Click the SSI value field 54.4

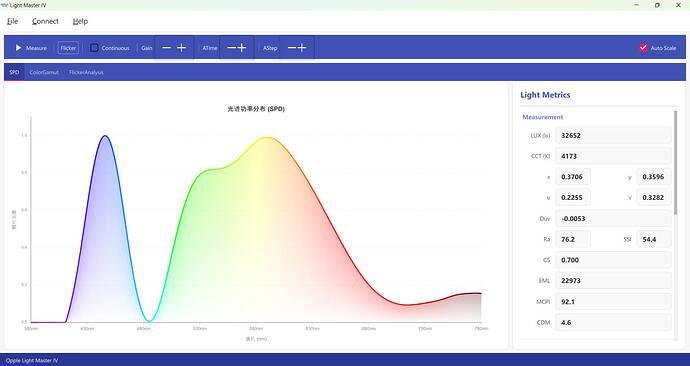[x=654, y=239]
